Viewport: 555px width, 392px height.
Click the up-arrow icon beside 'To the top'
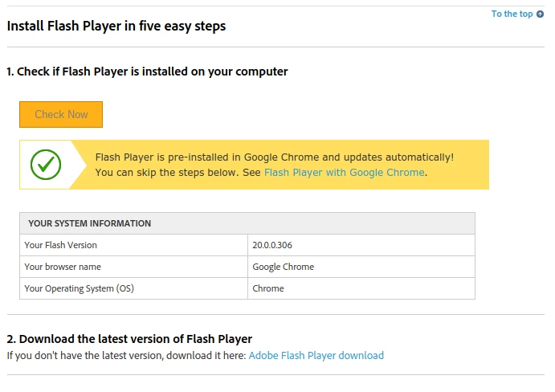[x=540, y=14]
